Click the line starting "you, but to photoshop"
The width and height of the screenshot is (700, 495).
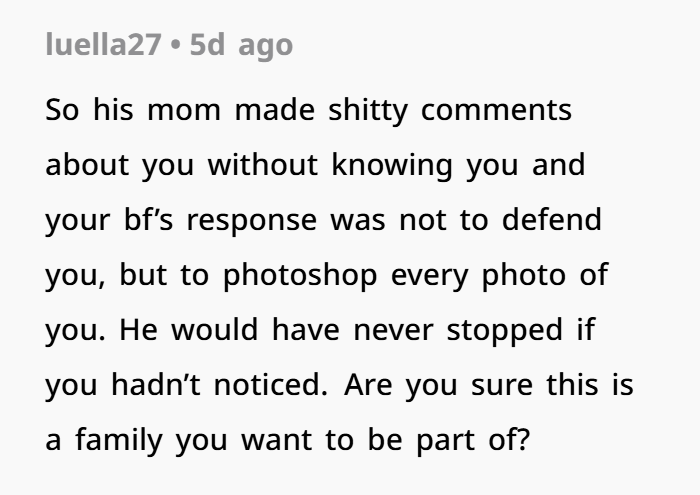325,274
